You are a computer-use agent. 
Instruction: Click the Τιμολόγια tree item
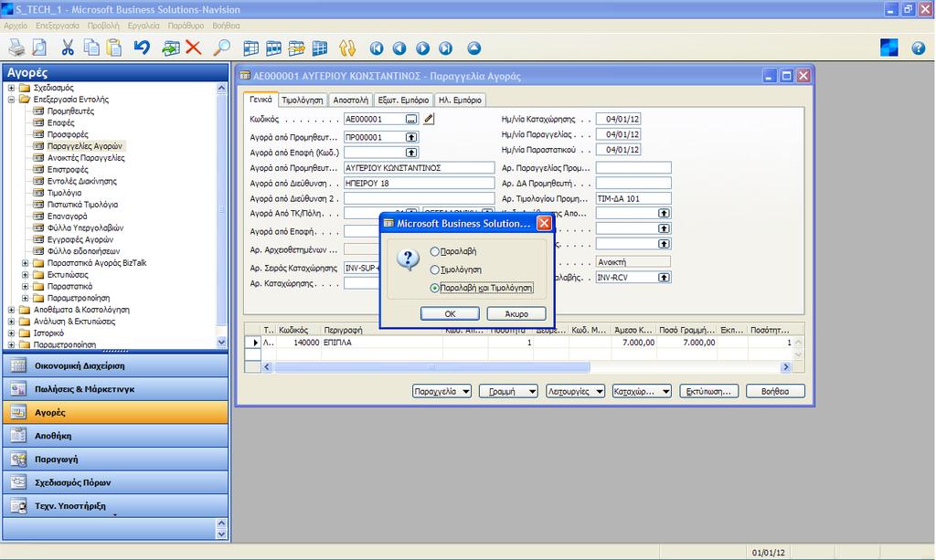pyautogui.click(x=65, y=193)
